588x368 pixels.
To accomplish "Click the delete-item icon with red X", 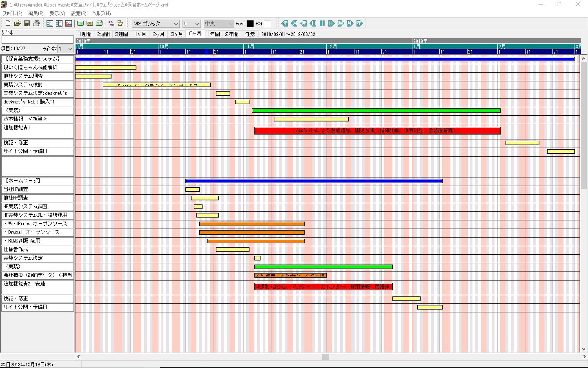I will (69, 23).
